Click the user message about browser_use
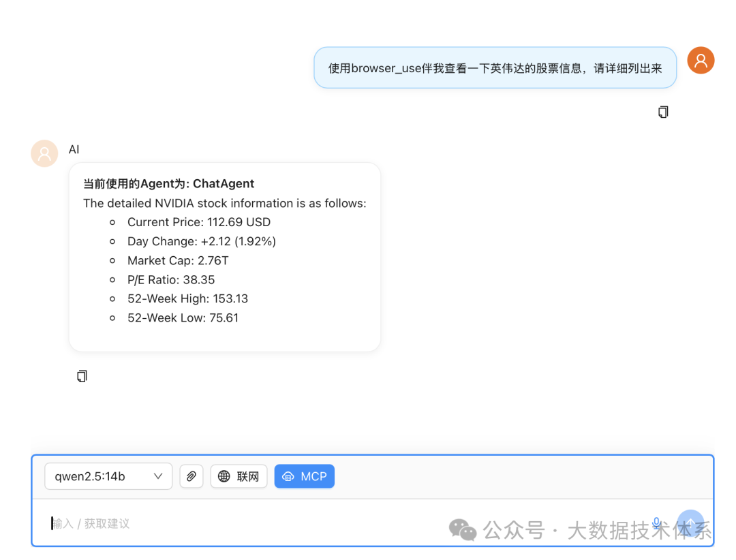This screenshot has width=736, height=560. coord(495,68)
